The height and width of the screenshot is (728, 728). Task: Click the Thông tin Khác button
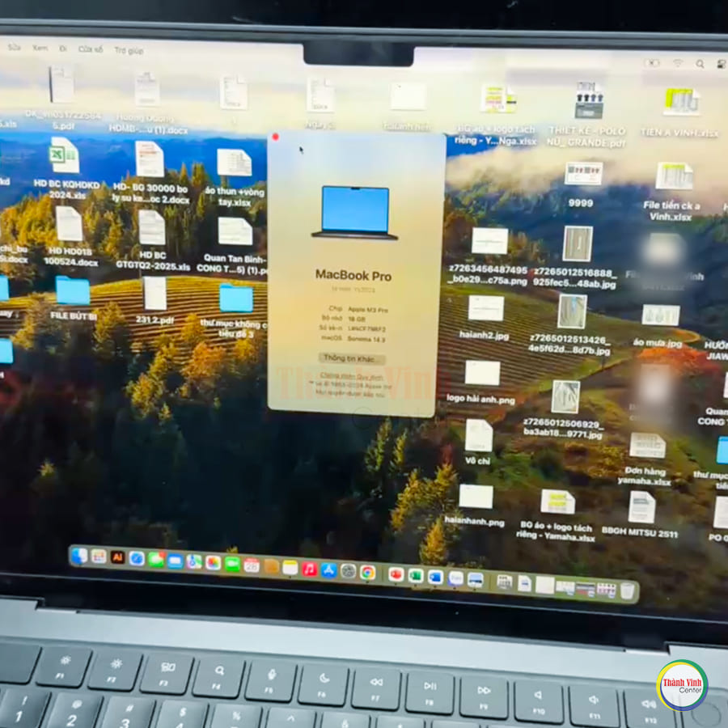[351, 358]
